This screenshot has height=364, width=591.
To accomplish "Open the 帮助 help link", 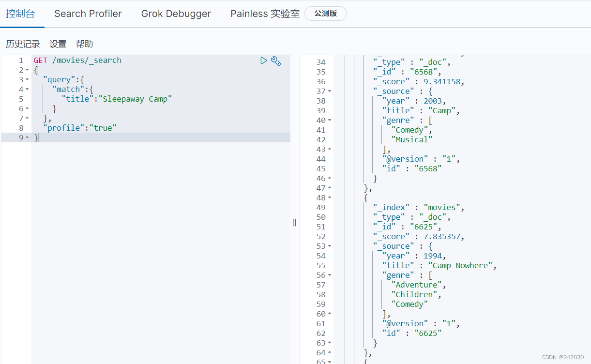I will click(x=84, y=44).
